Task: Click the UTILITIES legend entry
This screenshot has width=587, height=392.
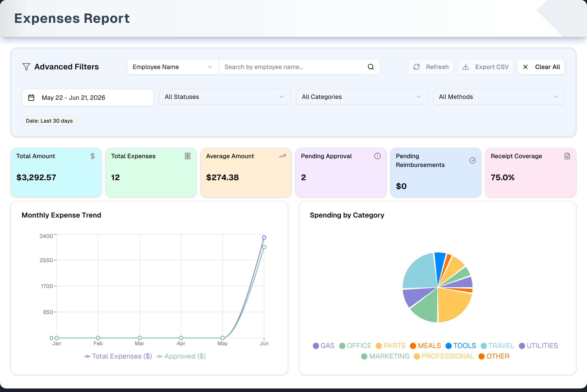Action: [x=538, y=346]
